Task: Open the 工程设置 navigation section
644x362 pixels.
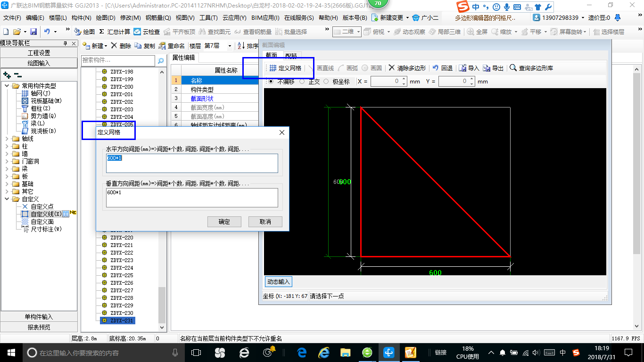Action: tap(39, 53)
